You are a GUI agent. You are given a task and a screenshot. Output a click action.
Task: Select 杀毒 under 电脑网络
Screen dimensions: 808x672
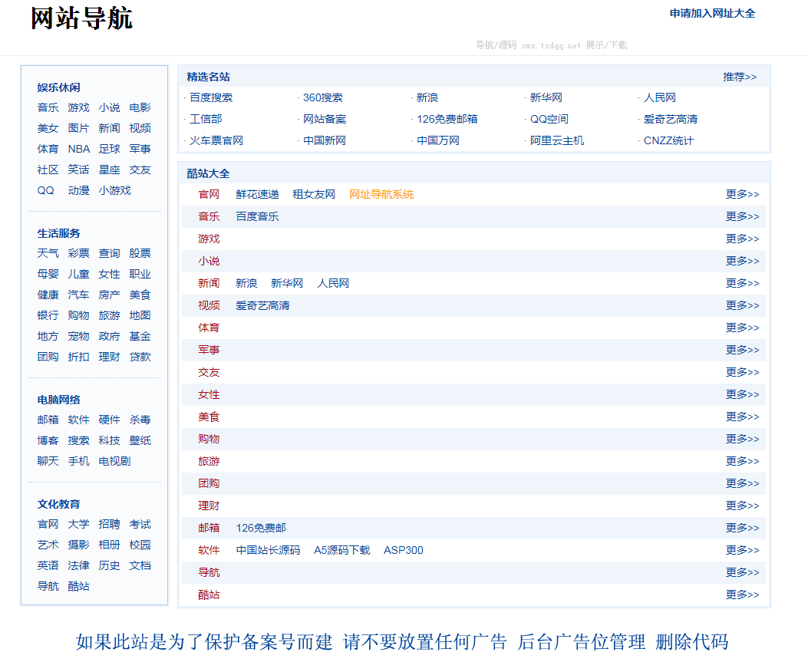click(x=140, y=420)
